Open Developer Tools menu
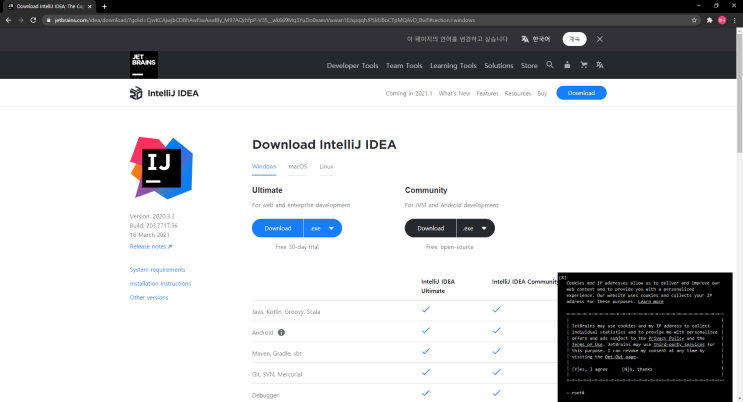This screenshot has height=402, width=743. 353,65
